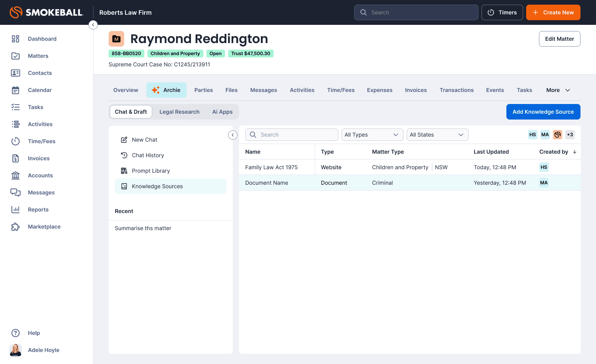This screenshot has width=596, height=364.
Task: Collapse the Archie chat panel
Action: [233, 135]
